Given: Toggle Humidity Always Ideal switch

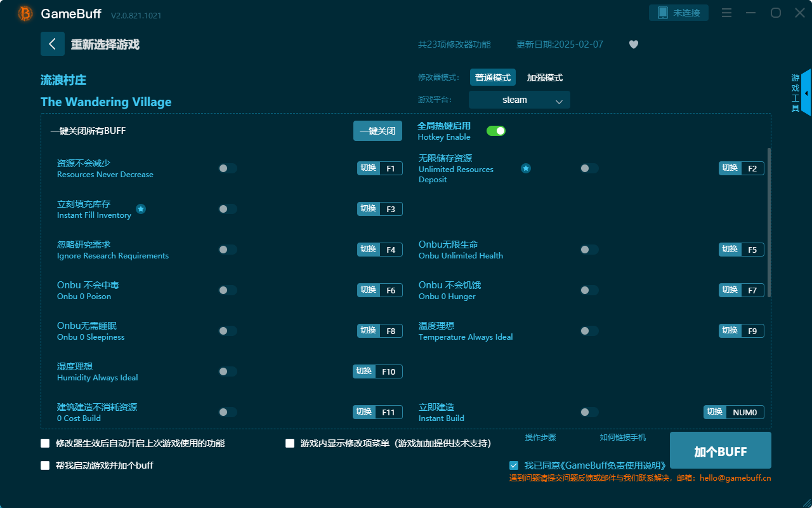Looking at the screenshot, I should point(228,371).
